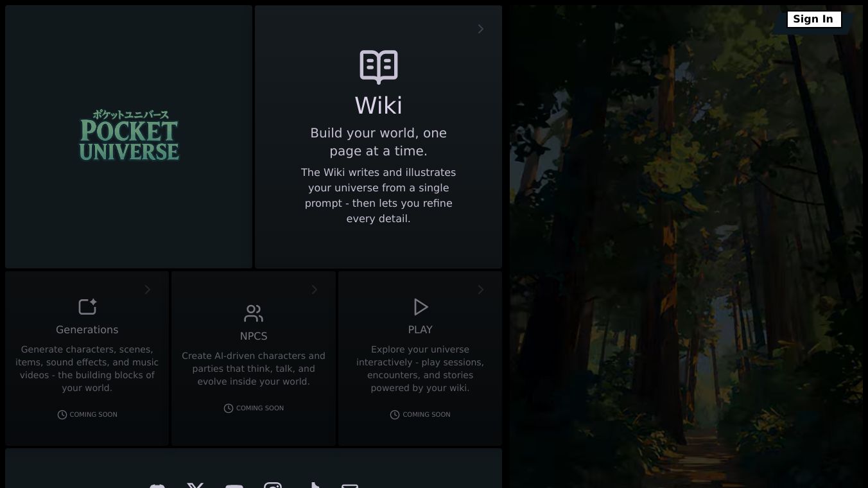Open the X (Twitter) social icon

[196, 485]
